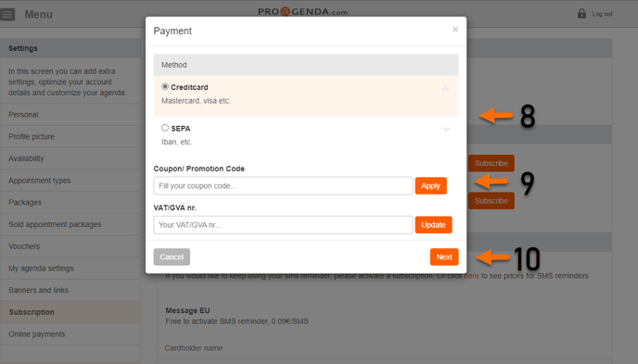Click the padlock Log out icon
This screenshot has width=638, height=364.
[581, 14]
